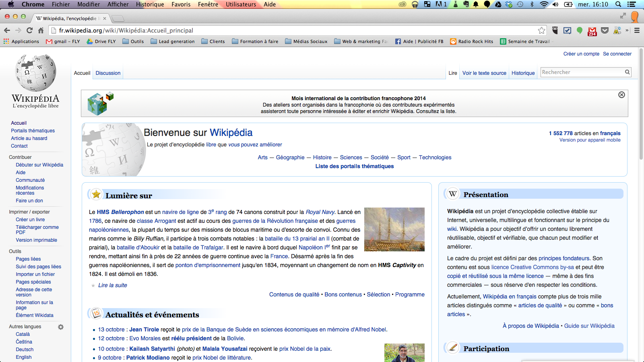Open the Voir le texte source tab

click(x=484, y=73)
